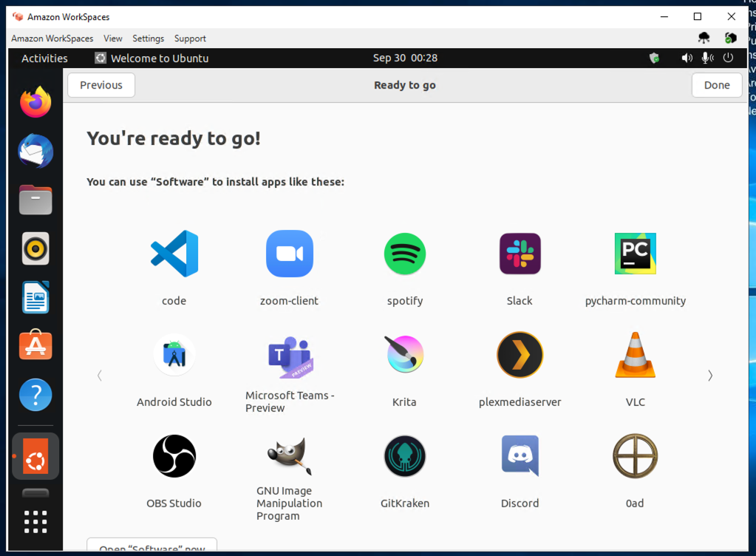Select the pycharm-community app icon
Viewport: 756px width, 556px height.
[635, 254]
